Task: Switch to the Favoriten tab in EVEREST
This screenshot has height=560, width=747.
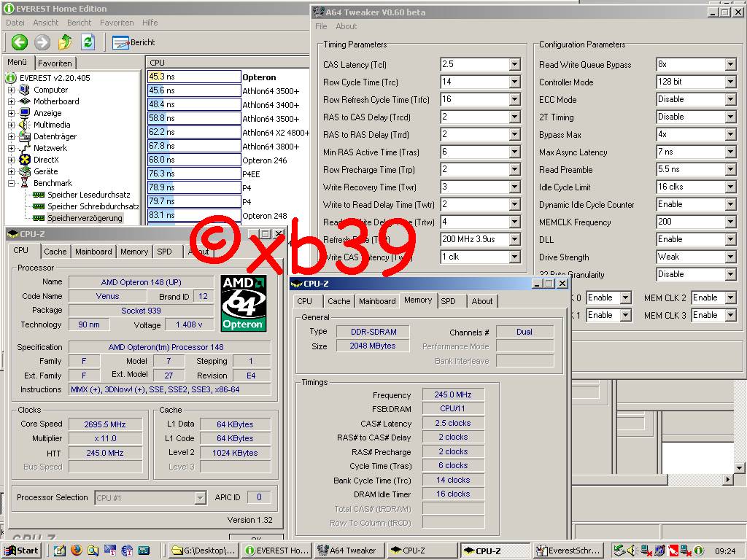Action: click(55, 63)
